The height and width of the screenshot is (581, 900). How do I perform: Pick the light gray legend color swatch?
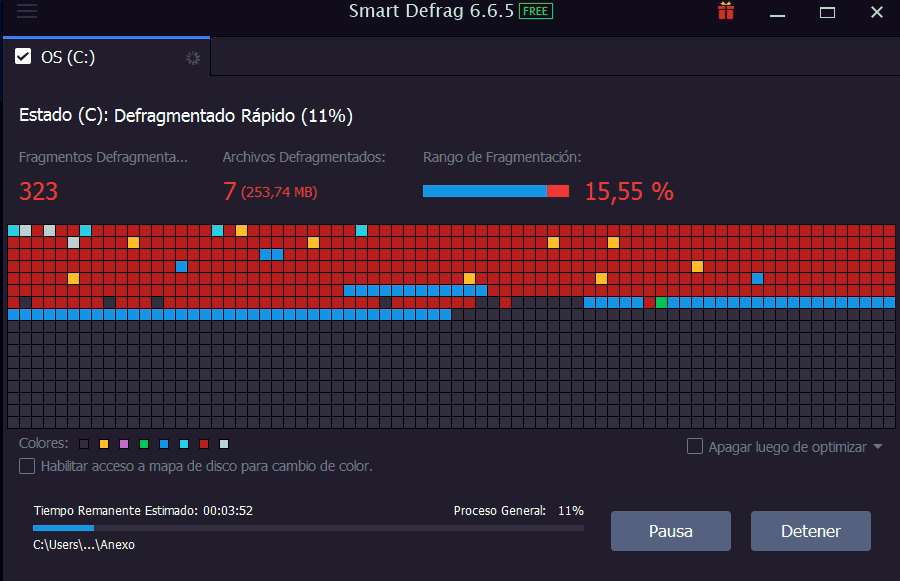224,444
